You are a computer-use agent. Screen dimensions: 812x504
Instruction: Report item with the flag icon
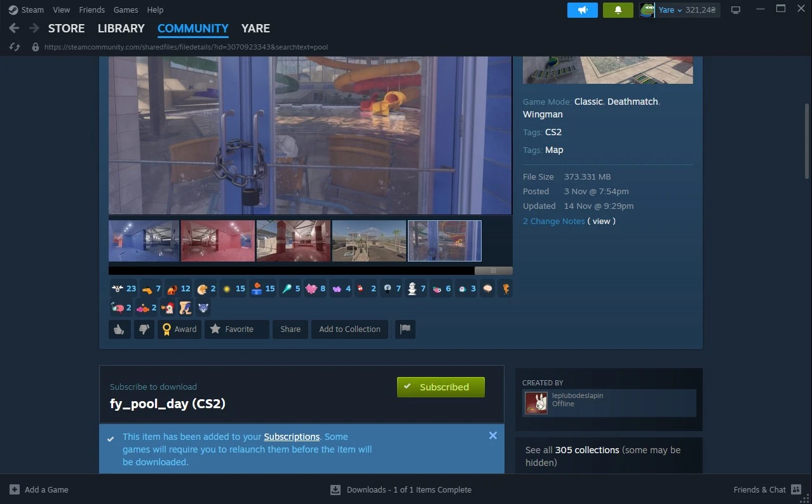point(405,329)
